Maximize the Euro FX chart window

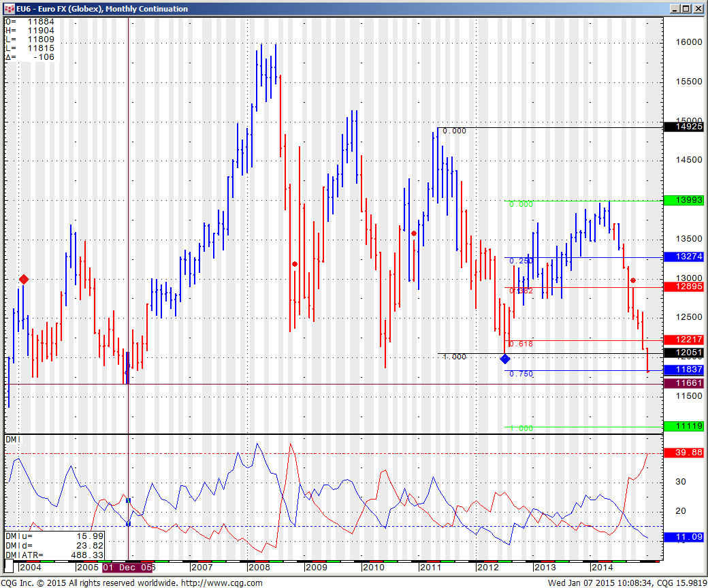(x=686, y=9)
